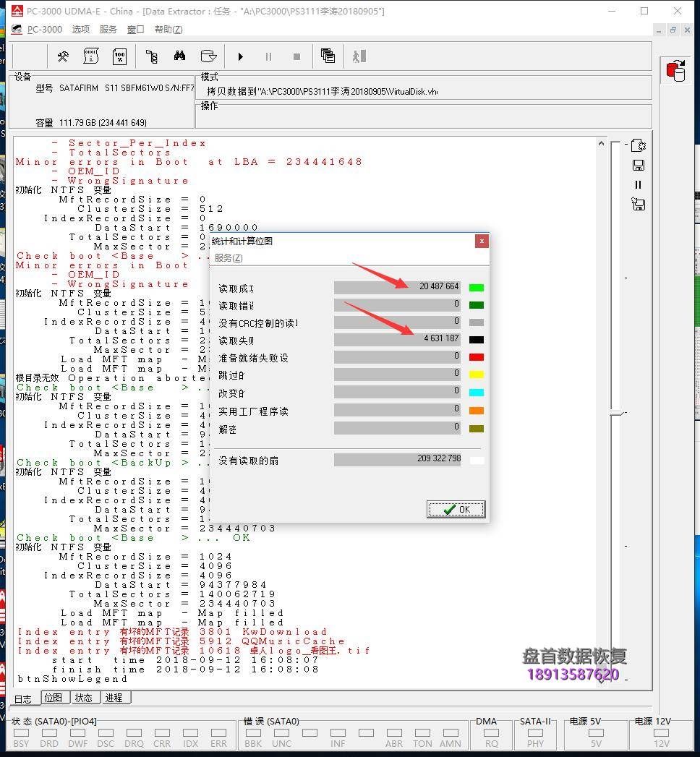Image resolution: width=700 pixels, height=757 pixels.
Task: Click the log scrollbar up arrow
Action: point(602,144)
